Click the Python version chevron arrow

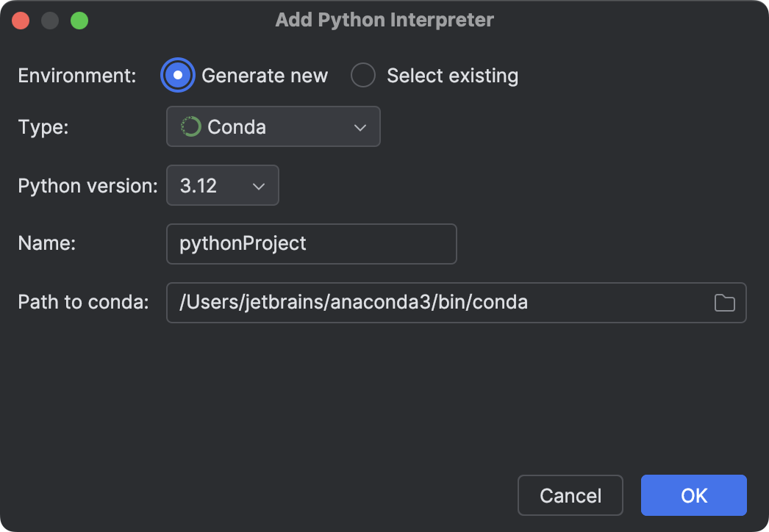pos(259,185)
